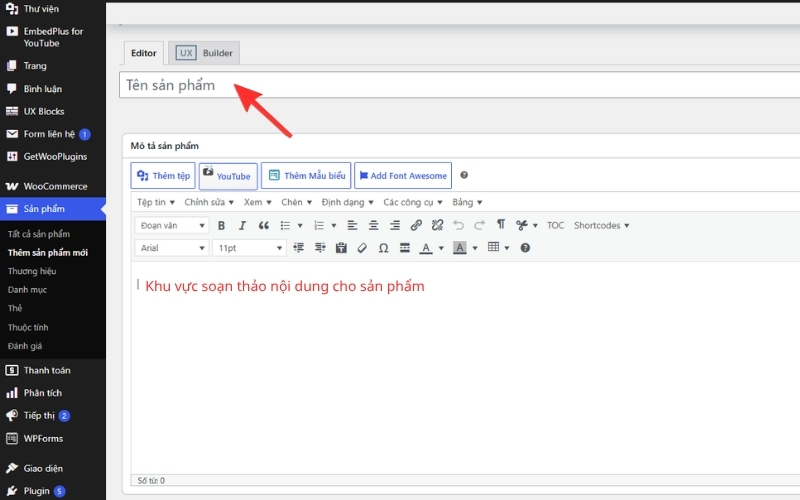Viewport: 800px width, 500px height.
Task: Increase the indent
Action: [320, 248]
